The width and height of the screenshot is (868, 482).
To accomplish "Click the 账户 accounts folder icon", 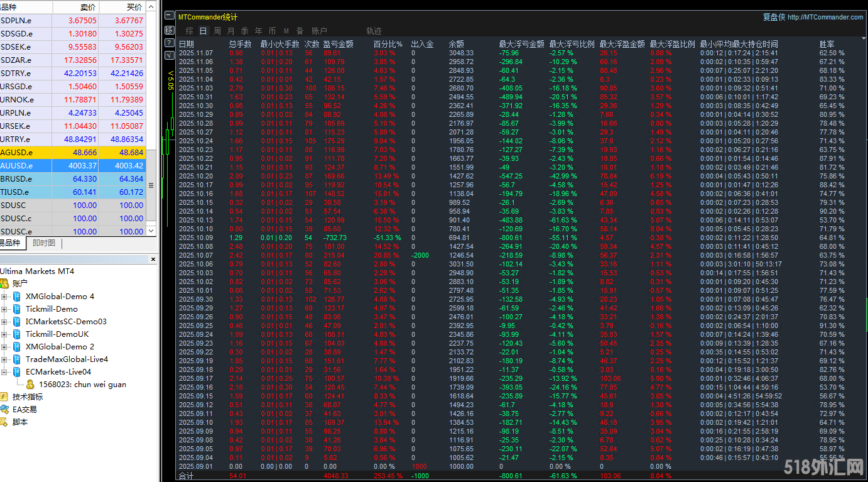I will [x=4, y=283].
